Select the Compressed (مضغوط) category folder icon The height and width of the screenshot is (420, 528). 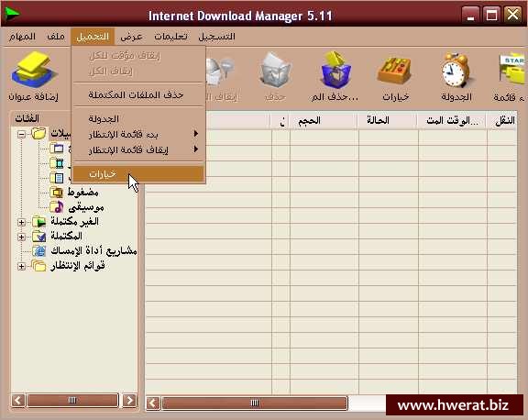pos(57,193)
